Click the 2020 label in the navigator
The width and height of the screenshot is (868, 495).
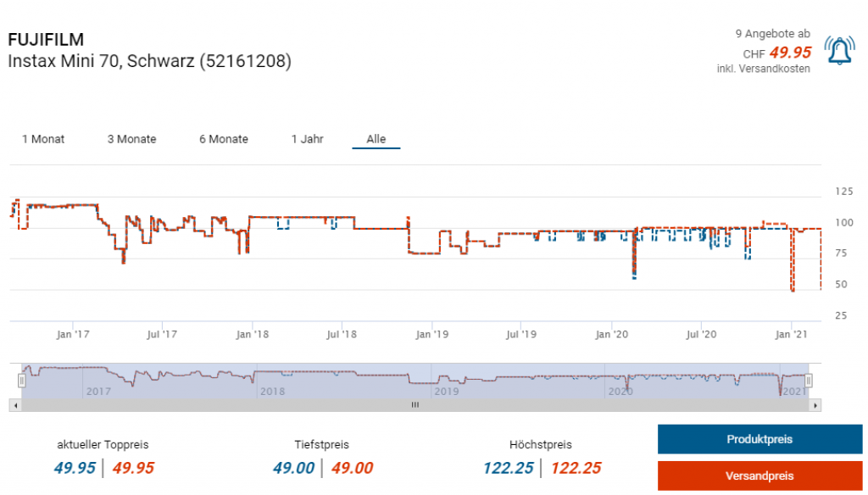620,392
